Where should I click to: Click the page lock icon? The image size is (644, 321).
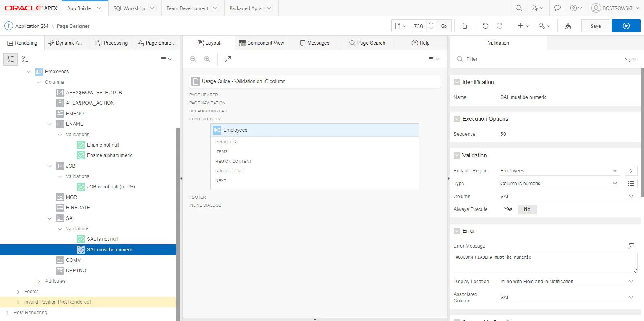coord(464,26)
